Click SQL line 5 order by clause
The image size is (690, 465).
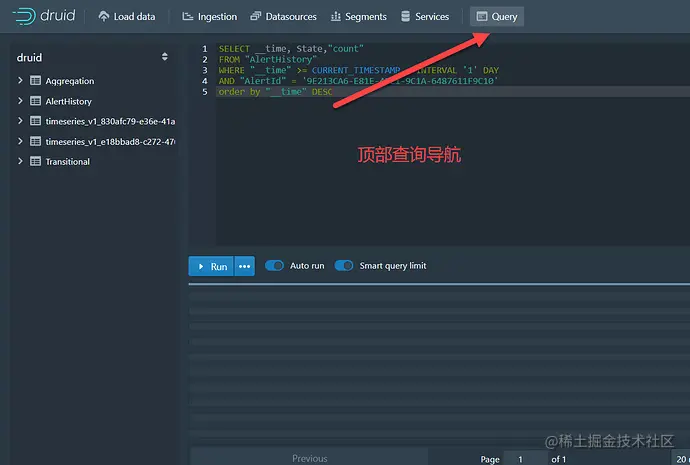tap(275, 92)
